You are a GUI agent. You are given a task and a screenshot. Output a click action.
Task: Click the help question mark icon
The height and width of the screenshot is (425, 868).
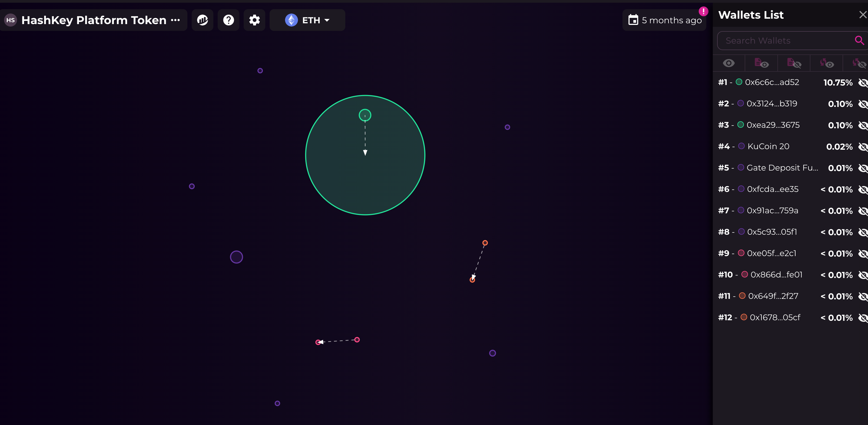tap(228, 20)
